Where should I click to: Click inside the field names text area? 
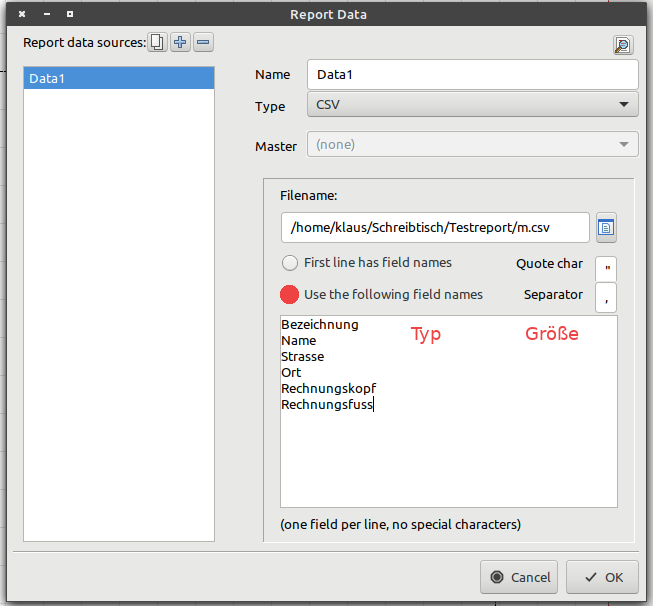coord(448,450)
